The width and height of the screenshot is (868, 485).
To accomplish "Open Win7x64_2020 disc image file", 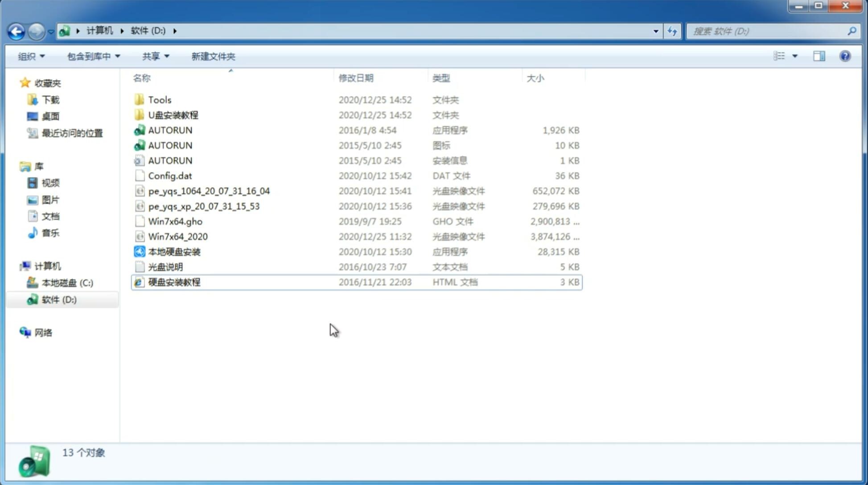I will coord(177,236).
